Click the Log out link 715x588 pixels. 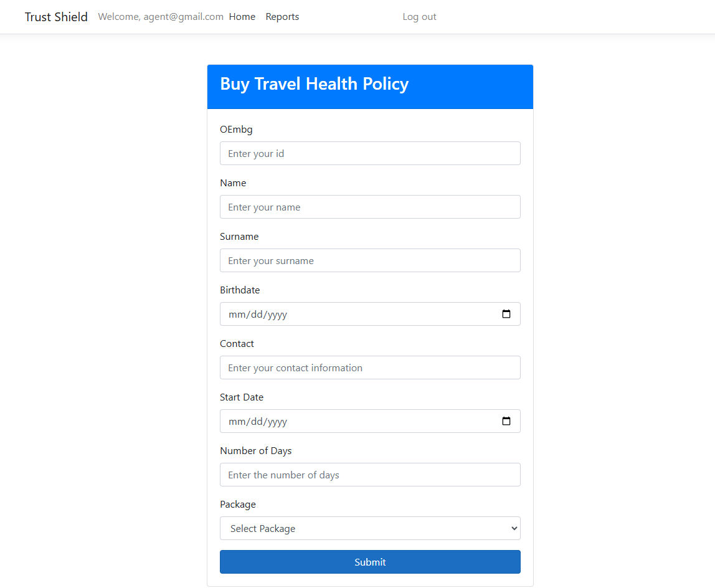[x=419, y=17]
